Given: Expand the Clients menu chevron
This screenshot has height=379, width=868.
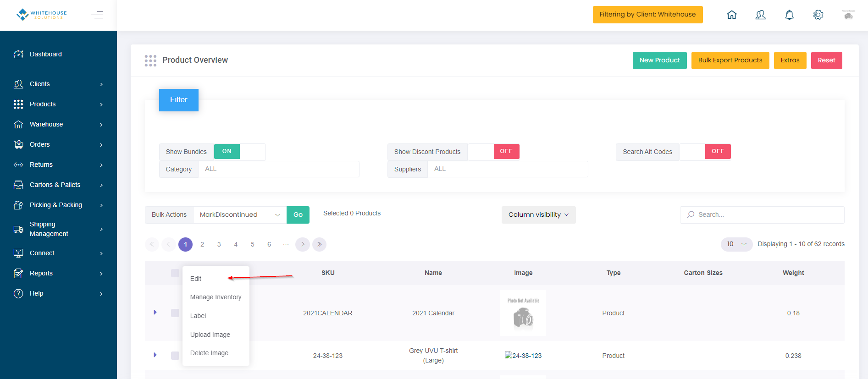Looking at the screenshot, I should pos(101,84).
